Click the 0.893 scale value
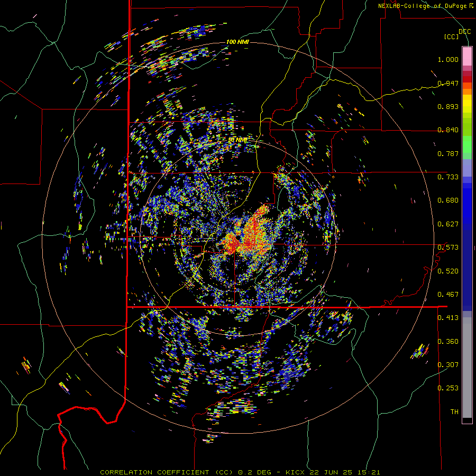The image size is (476, 476). (448, 106)
